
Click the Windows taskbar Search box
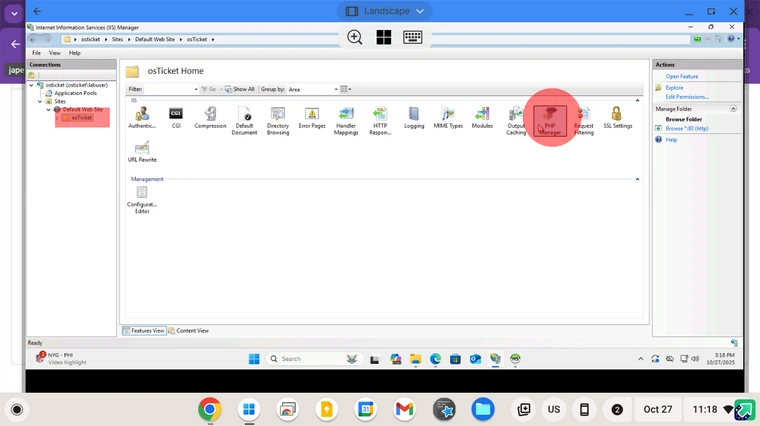(314, 359)
